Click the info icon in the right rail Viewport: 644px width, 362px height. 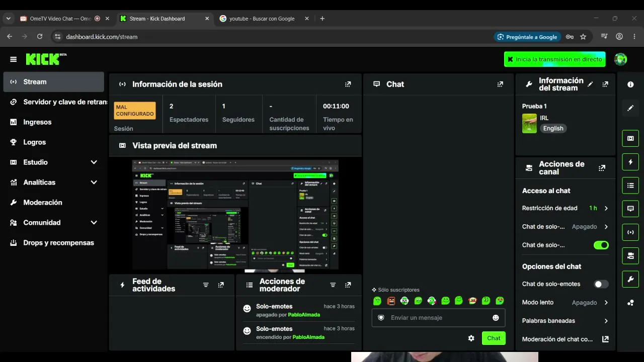coord(630,84)
